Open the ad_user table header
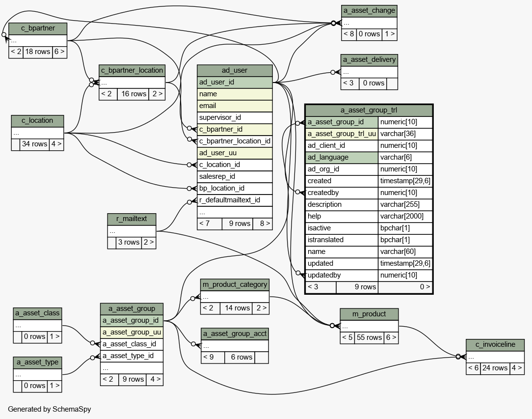532x419 pixels. (x=235, y=71)
